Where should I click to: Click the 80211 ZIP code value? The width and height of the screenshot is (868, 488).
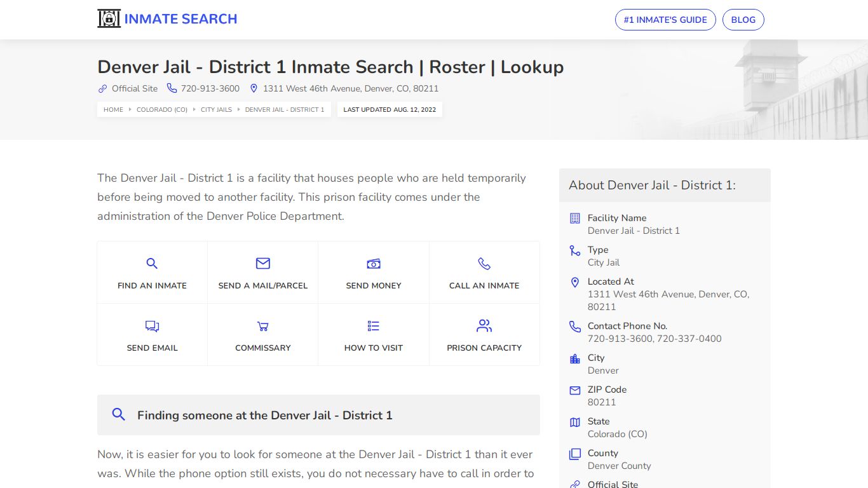(602, 402)
